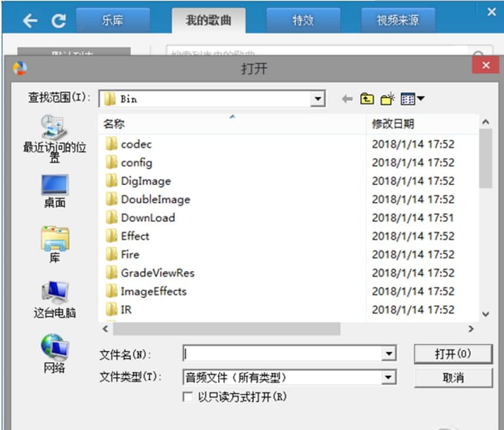Viewport: 504px width, 430px height.
Task: Click the refresh icon next to the back arrow
Action: [x=58, y=19]
